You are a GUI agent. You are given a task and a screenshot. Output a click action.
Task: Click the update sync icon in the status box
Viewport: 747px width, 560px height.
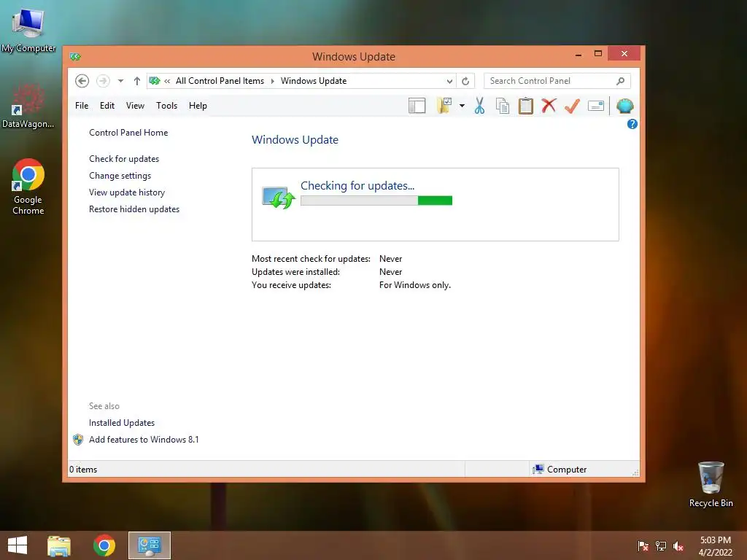point(278,198)
